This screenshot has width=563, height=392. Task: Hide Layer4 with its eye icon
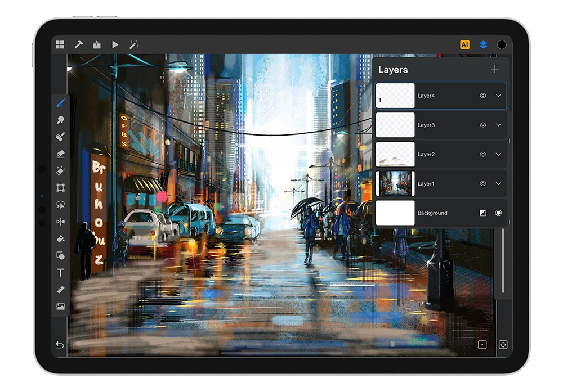pyautogui.click(x=483, y=96)
